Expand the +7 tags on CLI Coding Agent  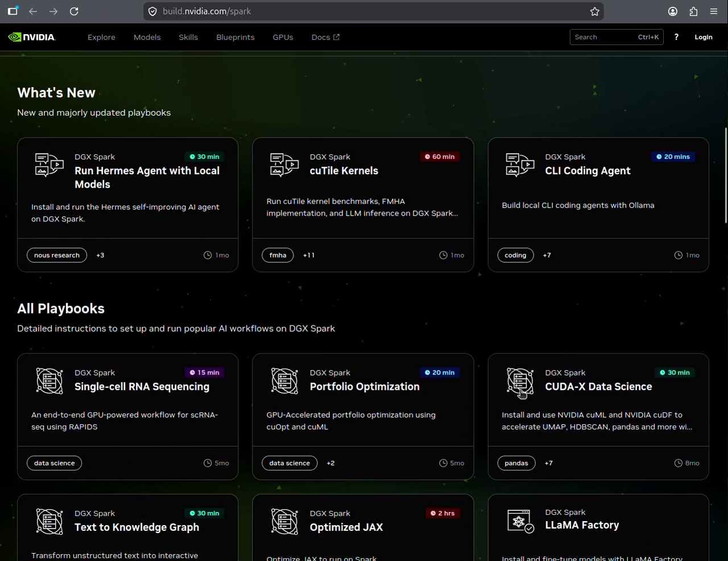click(x=547, y=255)
